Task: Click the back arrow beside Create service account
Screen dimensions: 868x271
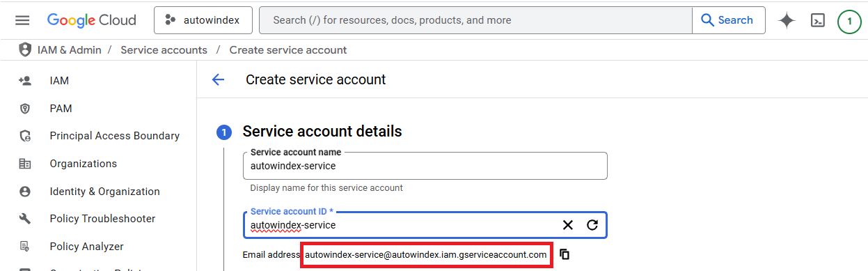Action: click(x=218, y=79)
